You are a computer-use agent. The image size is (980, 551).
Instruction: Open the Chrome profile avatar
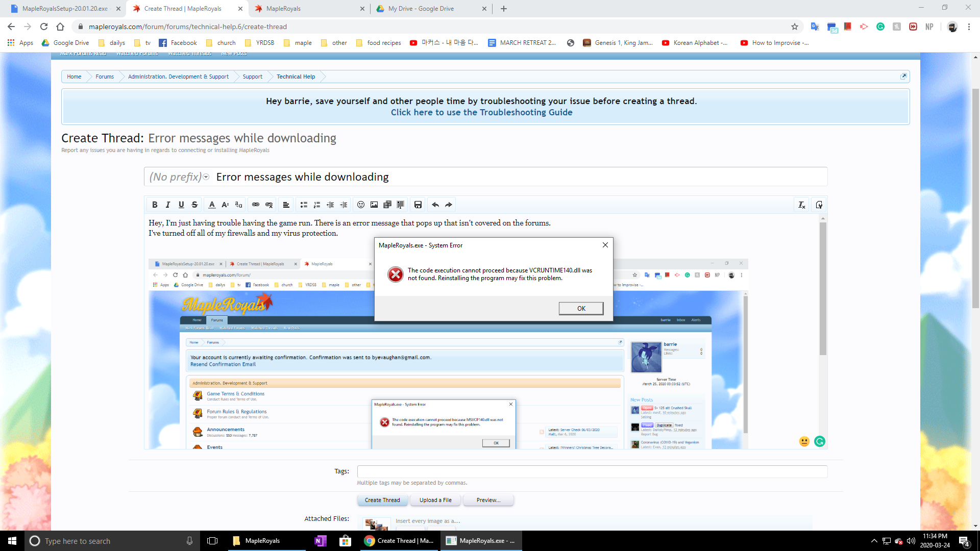pyautogui.click(x=952, y=27)
